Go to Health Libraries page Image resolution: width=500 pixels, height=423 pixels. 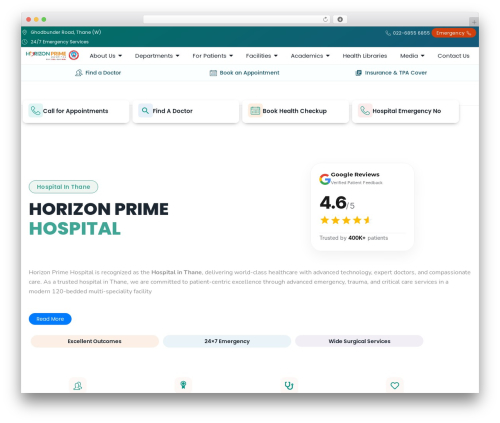365,56
